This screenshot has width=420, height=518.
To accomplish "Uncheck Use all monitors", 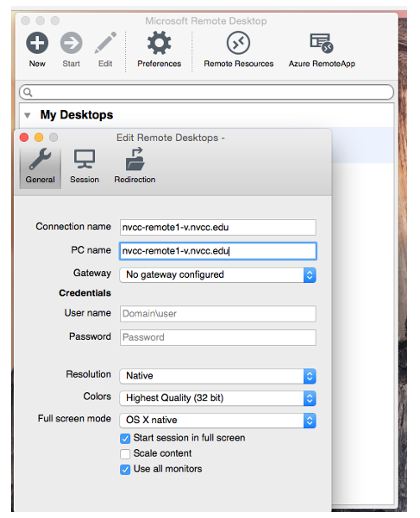I will 125,469.
